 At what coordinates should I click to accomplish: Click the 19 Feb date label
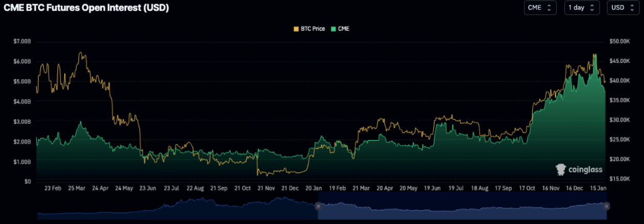tap(338, 188)
